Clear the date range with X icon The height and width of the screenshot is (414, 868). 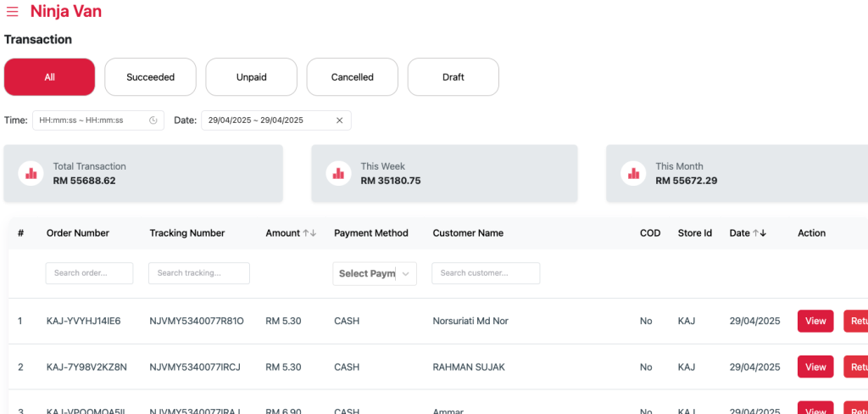coord(339,120)
